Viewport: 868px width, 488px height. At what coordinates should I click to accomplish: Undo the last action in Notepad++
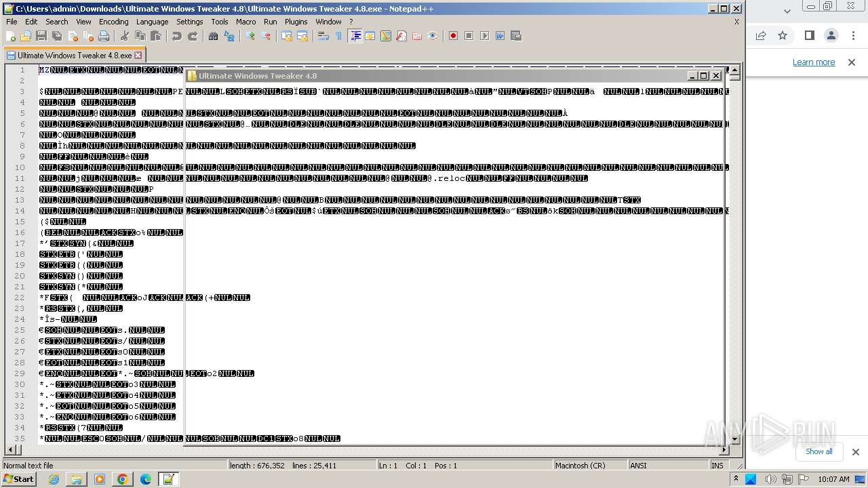177,36
